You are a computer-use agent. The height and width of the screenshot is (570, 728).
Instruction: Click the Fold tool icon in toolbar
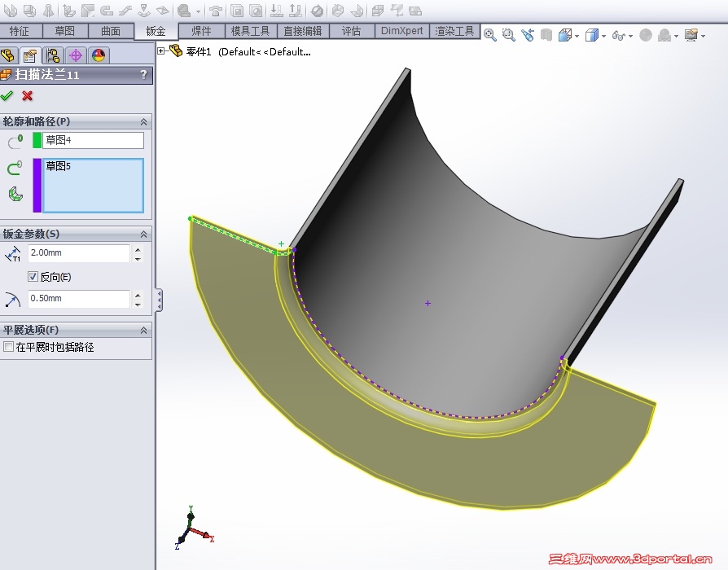click(296, 11)
